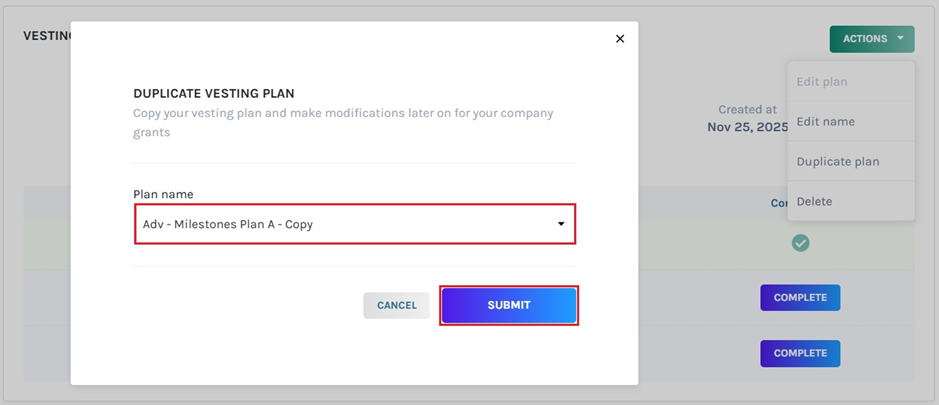Click the 'Created at' label

(747, 110)
